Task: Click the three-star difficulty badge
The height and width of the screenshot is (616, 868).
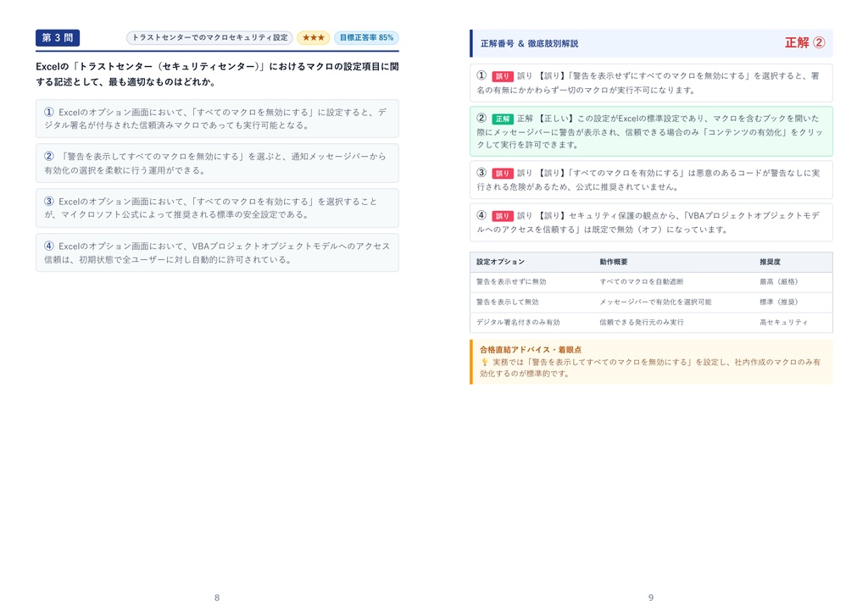Action: (x=314, y=37)
